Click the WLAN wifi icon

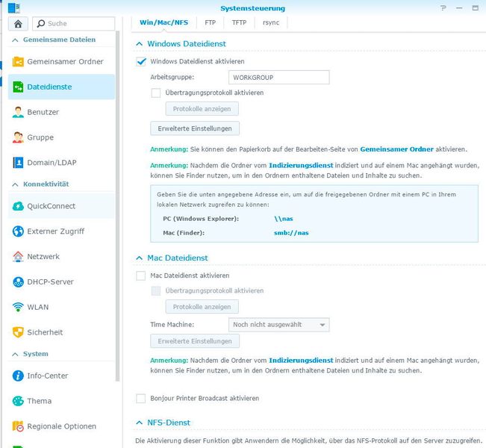[x=18, y=307]
